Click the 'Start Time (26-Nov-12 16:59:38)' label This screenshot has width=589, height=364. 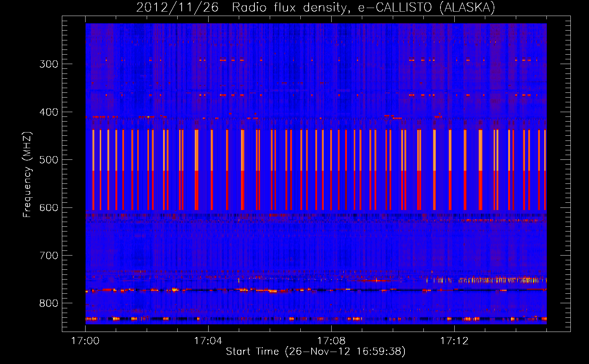316,352
